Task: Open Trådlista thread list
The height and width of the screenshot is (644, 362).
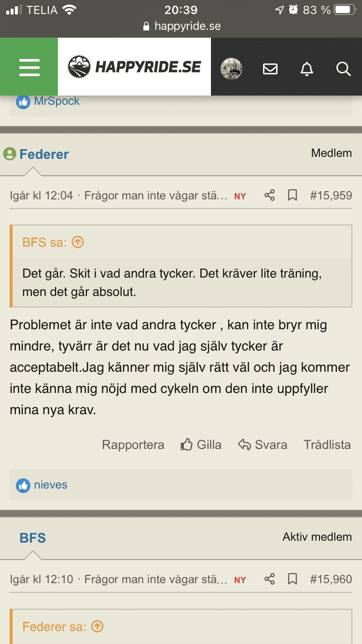Action: (x=327, y=445)
